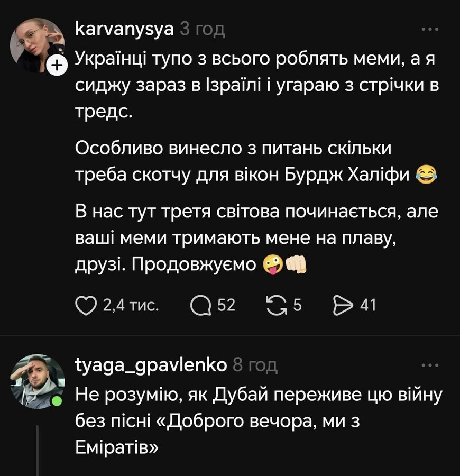View the 2,4 тис. likes count

(x=131, y=305)
